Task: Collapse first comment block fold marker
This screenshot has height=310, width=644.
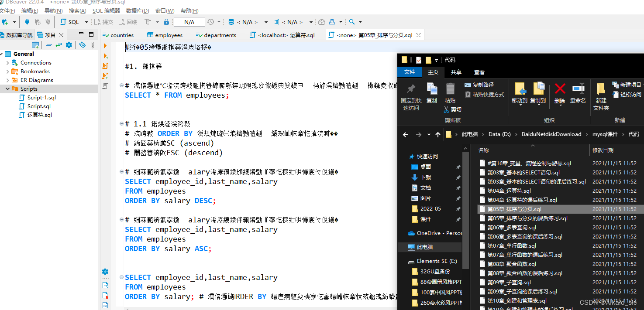Action: [x=122, y=85]
